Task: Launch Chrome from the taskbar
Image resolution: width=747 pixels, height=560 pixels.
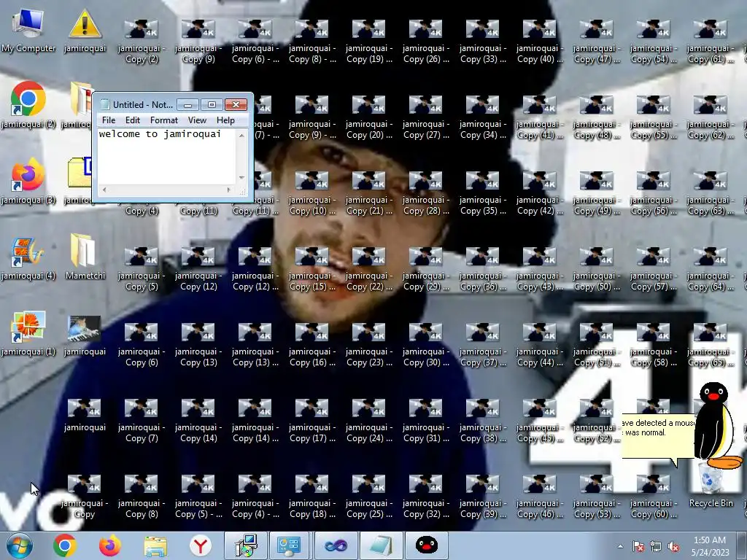Action: click(x=65, y=545)
